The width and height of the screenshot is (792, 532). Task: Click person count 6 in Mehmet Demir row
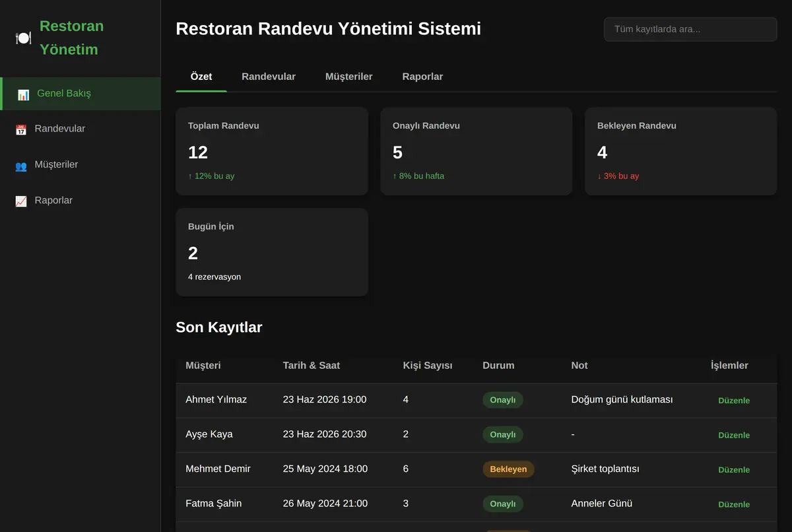(x=406, y=469)
